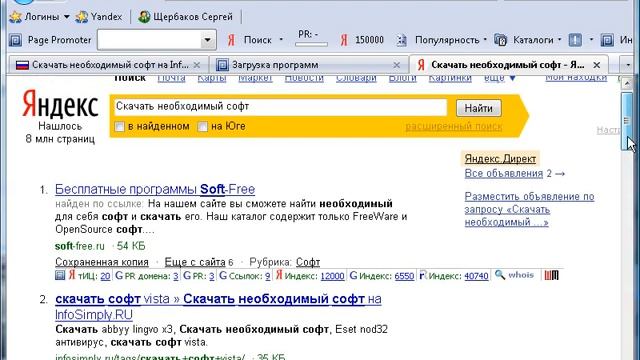The height and width of the screenshot is (360, 640).
Task: Close the Yandex search results tab
Action: (597, 65)
